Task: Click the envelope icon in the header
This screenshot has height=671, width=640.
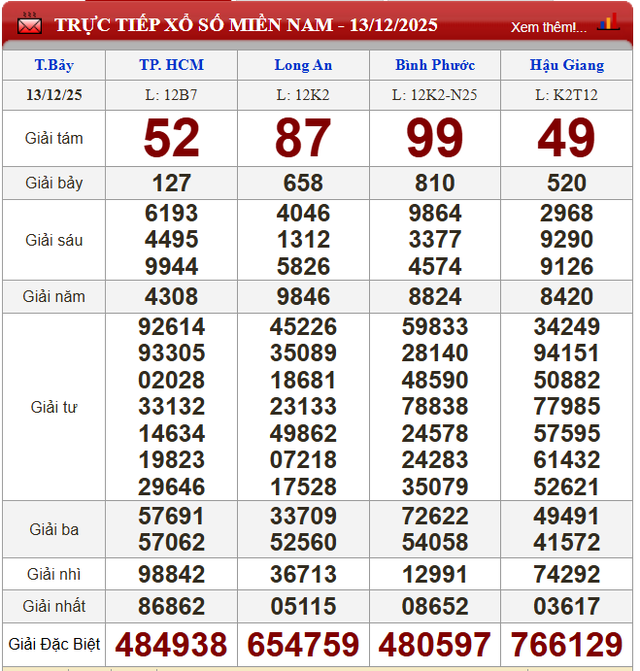Action: (29, 24)
